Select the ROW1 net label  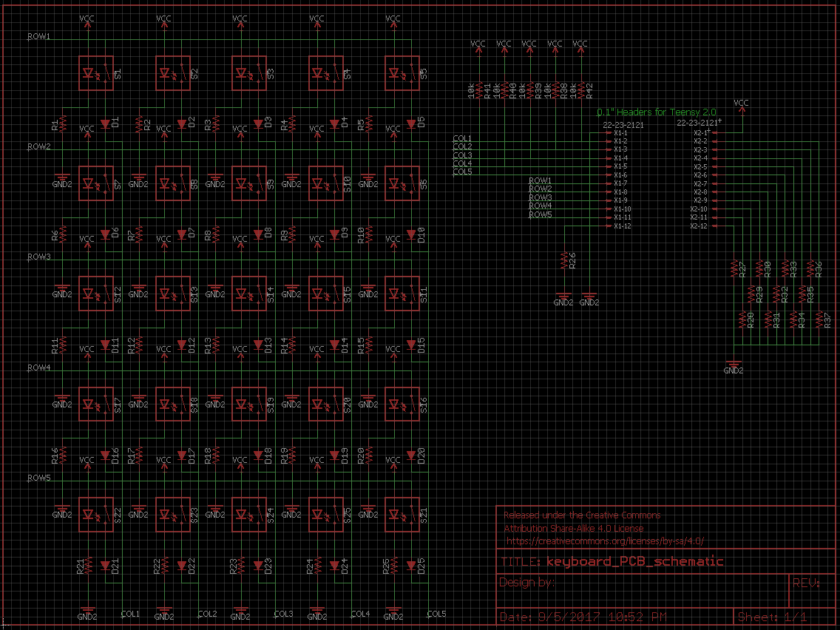pos(37,35)
